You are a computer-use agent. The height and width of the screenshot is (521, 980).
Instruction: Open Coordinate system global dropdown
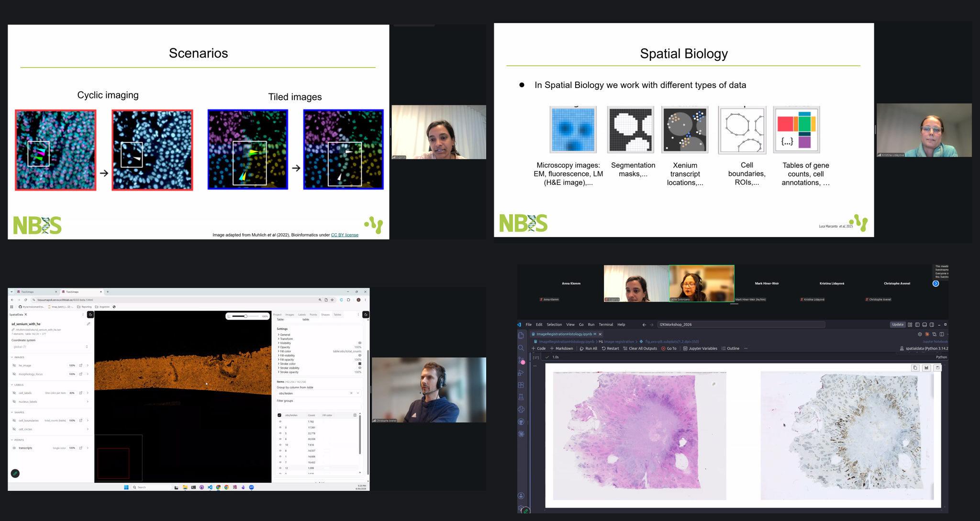50,347
